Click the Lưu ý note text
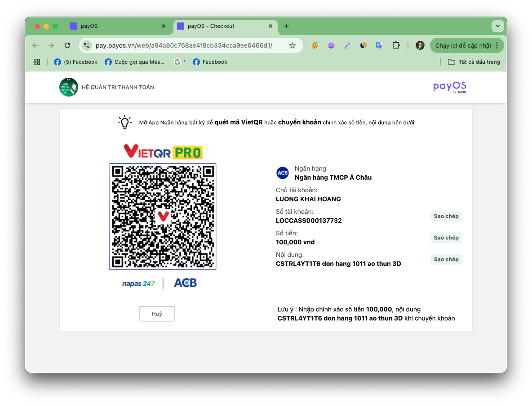This screenshot has width=532, height=406. click(366, 314)
